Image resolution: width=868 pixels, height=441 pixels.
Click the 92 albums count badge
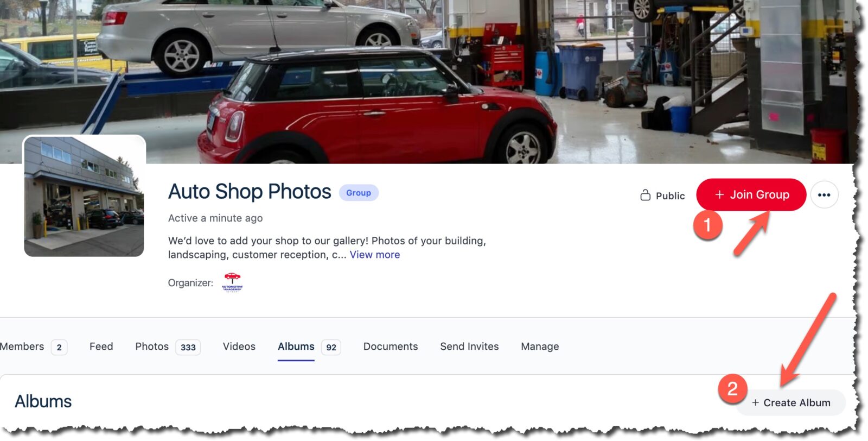(331, 348)
